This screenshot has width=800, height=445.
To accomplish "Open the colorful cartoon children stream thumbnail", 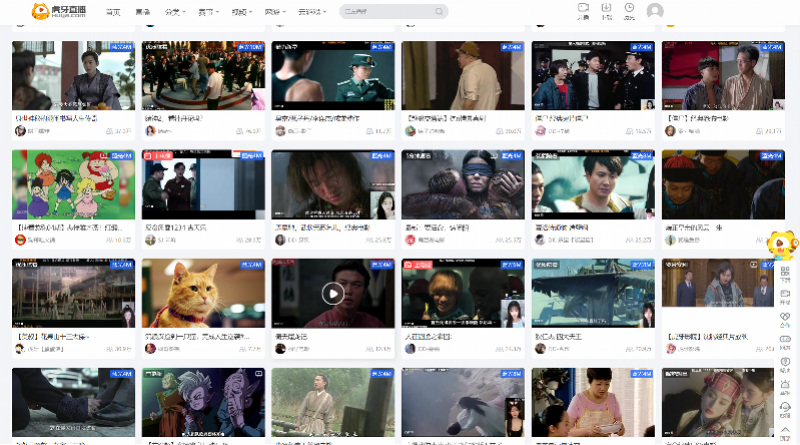I will tap(73, 184).
